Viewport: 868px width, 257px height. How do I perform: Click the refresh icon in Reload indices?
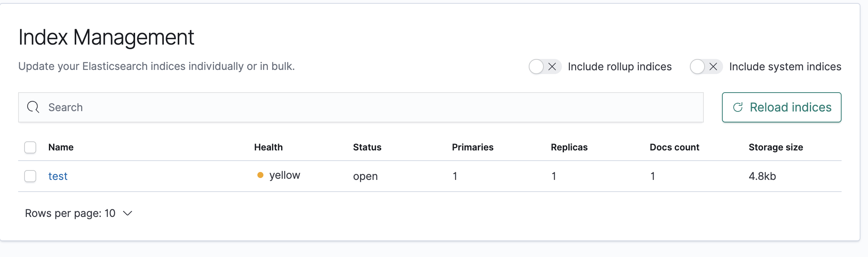point(738,107)
